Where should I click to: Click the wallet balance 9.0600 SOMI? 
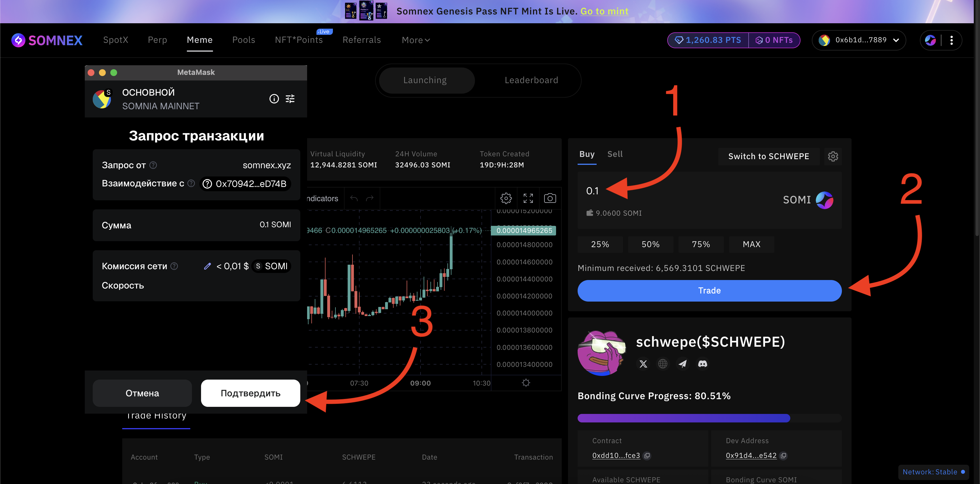[x=614, y=213]
